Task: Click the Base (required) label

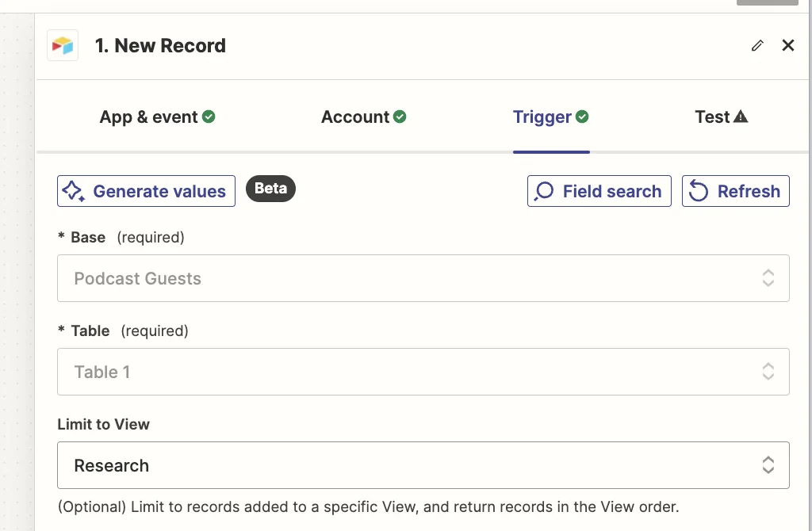Action: click(x=121, y=238)
